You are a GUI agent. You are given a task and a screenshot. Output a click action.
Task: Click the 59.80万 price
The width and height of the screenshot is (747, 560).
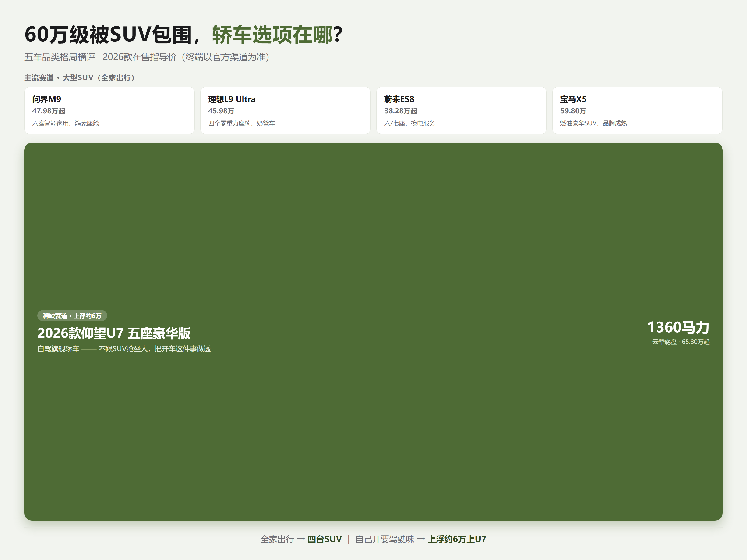point(573,111)
